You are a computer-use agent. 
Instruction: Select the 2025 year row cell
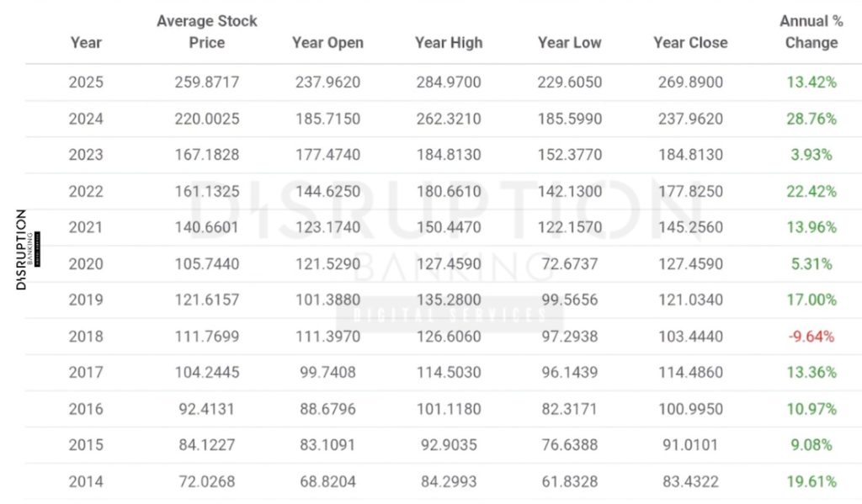[86, 82]
